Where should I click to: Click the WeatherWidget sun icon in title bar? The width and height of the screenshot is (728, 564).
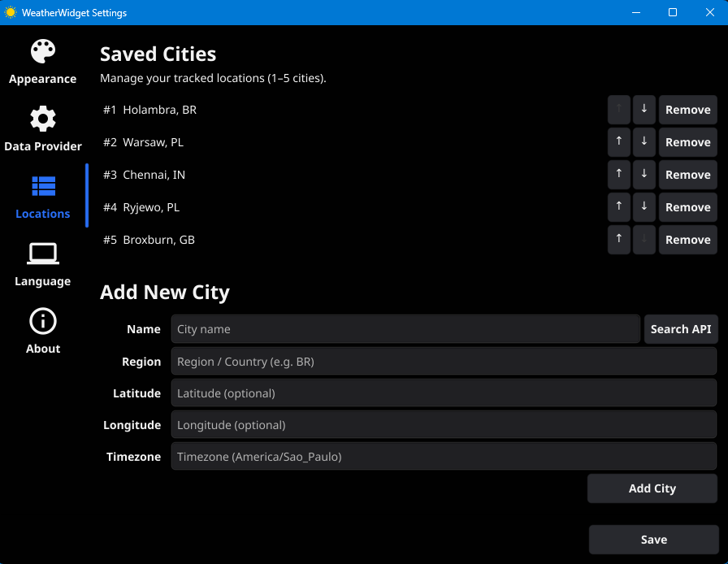[x=11, y=12]
